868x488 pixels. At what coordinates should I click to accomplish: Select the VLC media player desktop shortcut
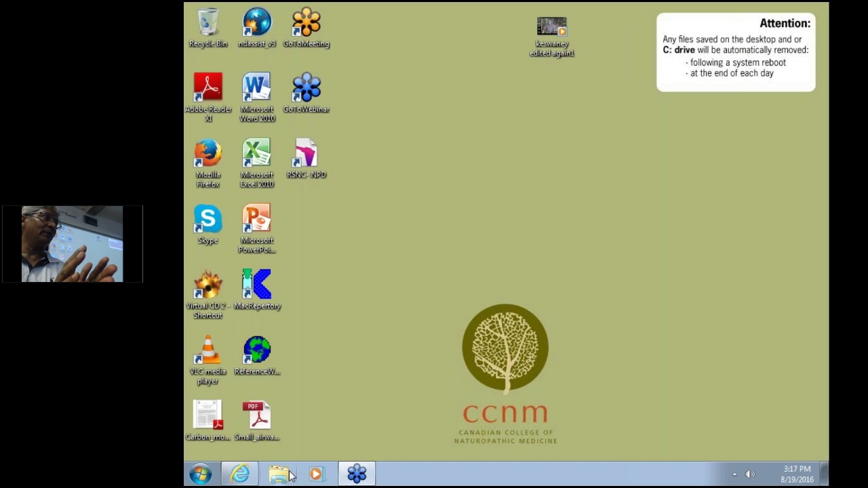[208, 361]
